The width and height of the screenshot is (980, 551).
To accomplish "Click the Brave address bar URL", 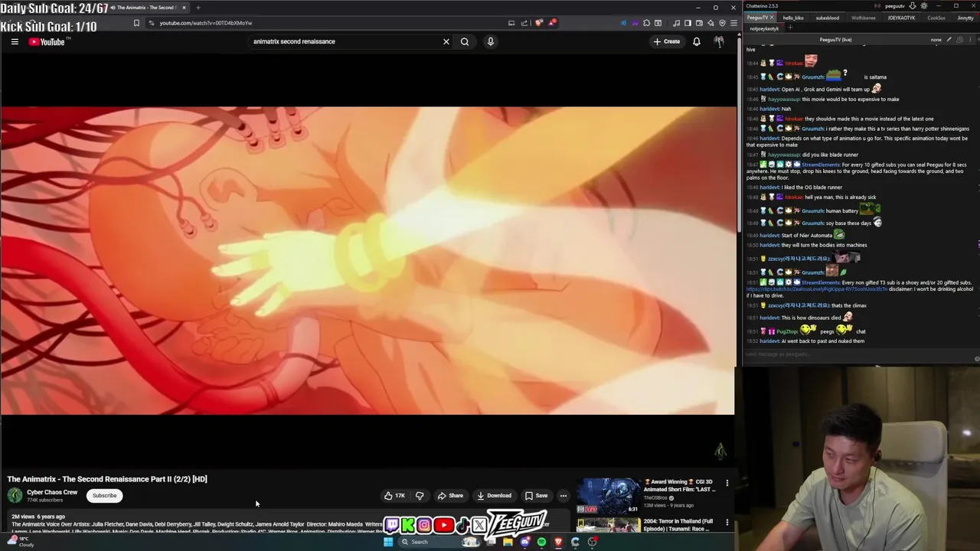I will [205, 23].
